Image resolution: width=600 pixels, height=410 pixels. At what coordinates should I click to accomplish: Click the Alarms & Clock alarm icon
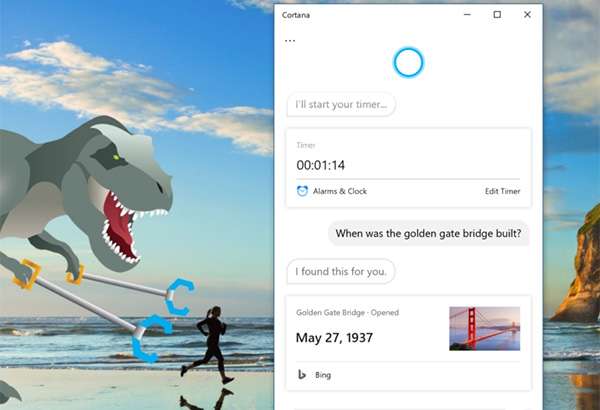[x=302, y=191]
